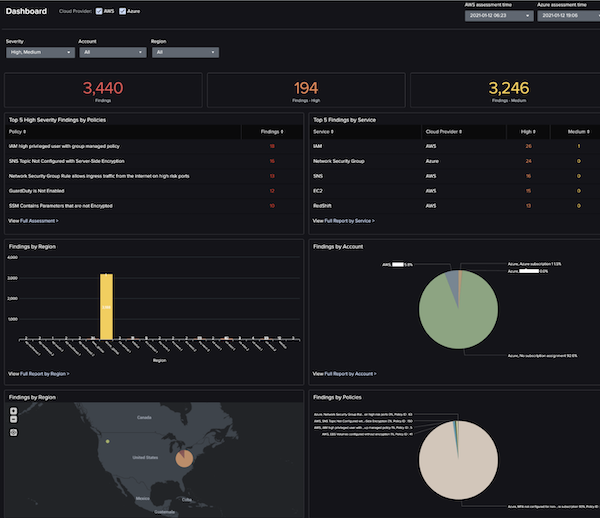
Task: Select the Network Security Group service row
Action: [455, 161]
